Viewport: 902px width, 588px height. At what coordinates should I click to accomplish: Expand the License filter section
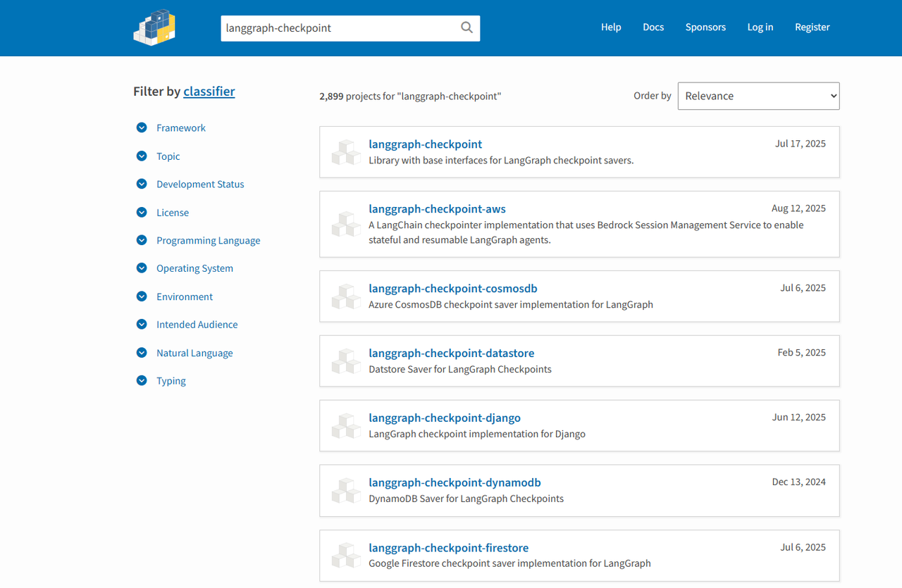(x=172, y=213)
